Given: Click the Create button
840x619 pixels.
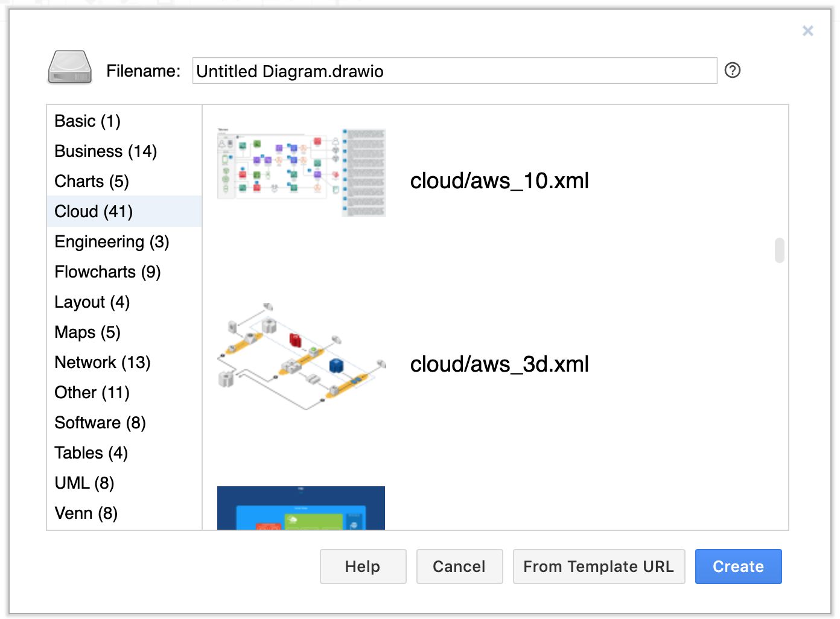Looking at the screenshot, I should pos(738,567).
